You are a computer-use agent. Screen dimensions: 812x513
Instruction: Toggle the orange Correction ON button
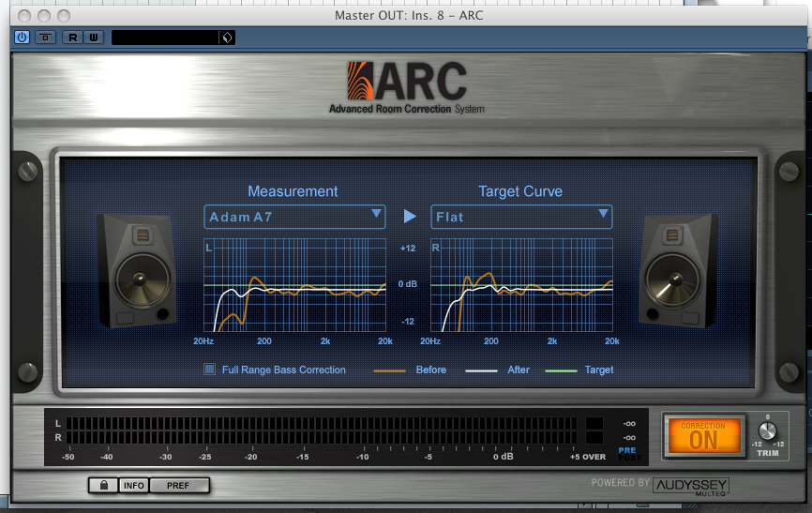click(x=704, y=436)
